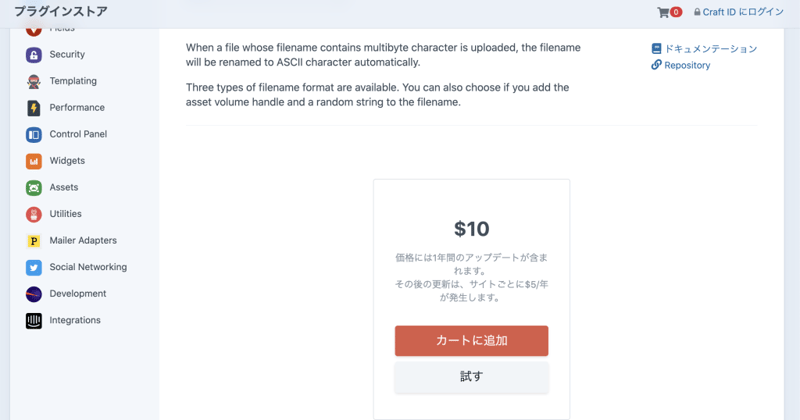
Task: Click the Widgets category icon
Action: tap(34, 161)
